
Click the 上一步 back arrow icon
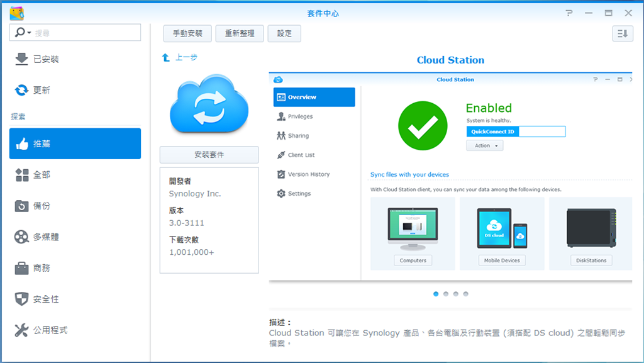(166, 57)
